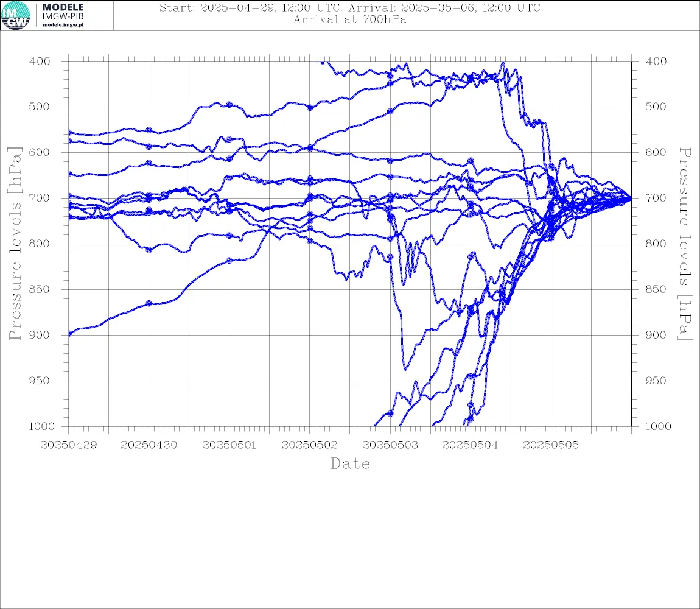The width and height of the screenshot is (700, 609).
Task: Click the right axis value 500
Action: pyautogui.click(x=656, y=107)
